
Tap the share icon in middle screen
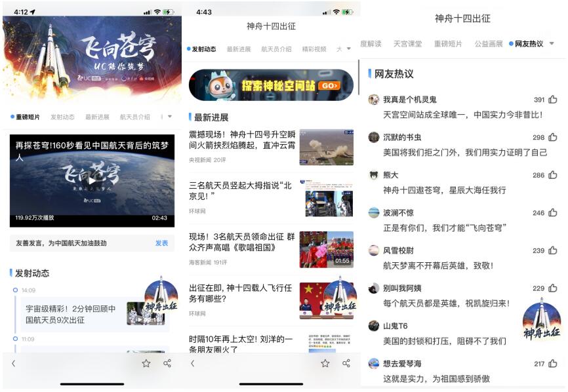click(x=346, y=363)
